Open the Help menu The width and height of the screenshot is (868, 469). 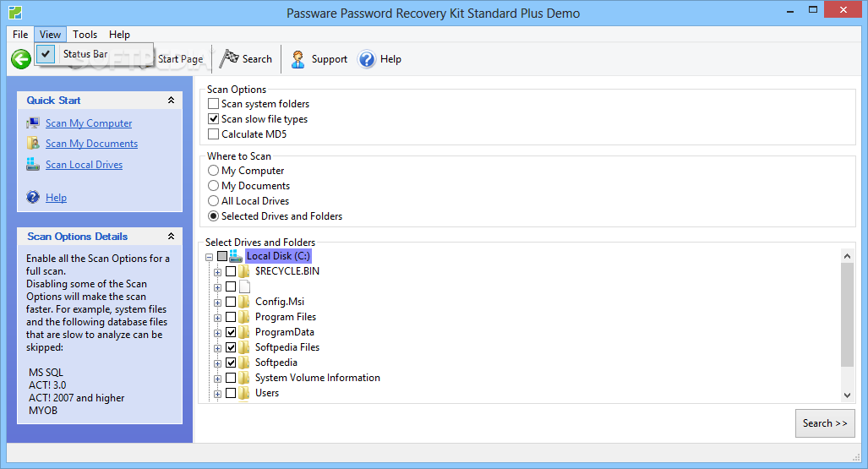tap(119, 35)
